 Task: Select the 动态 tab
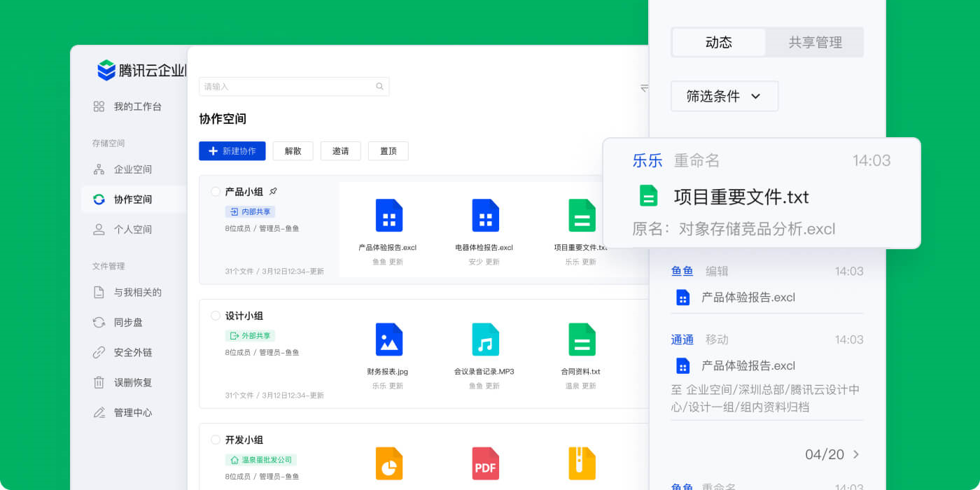[x=719, y=42]
